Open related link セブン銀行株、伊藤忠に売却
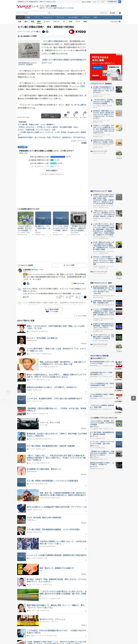Viewport: 138px width, 644px height. coord(36,125)
